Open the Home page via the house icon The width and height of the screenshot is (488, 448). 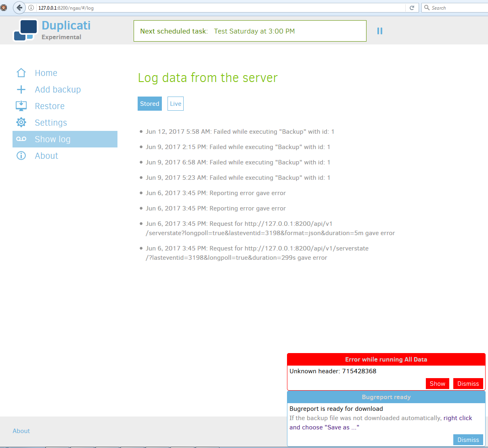pos(21,73)
